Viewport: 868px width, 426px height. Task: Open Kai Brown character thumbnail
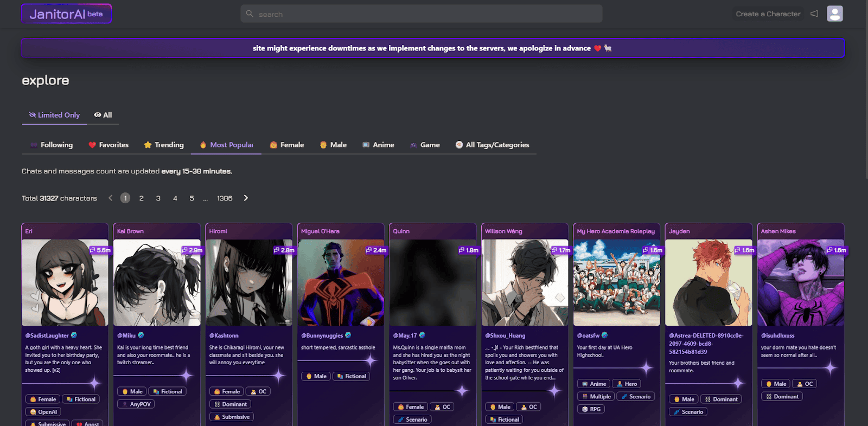pyautogui.click(x=157, y=282)
